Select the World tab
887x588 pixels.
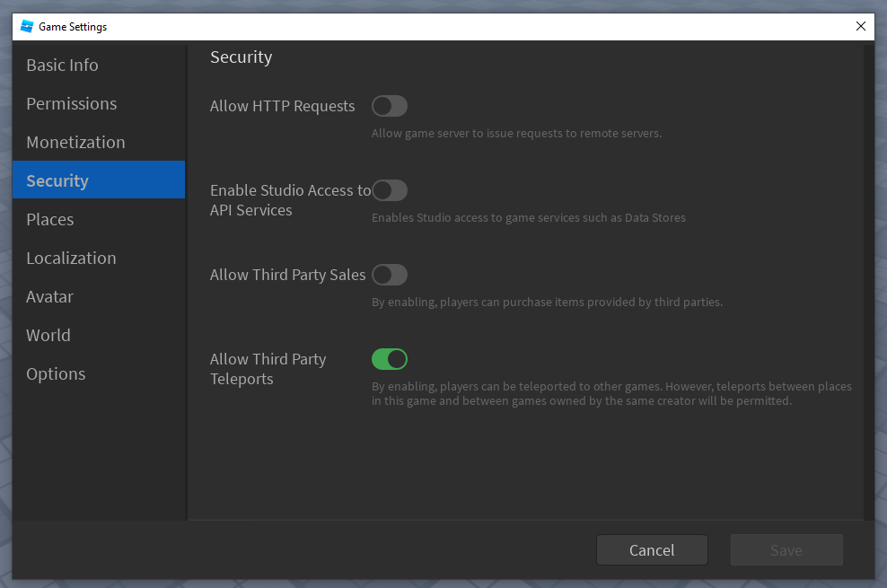click(48, 336)
